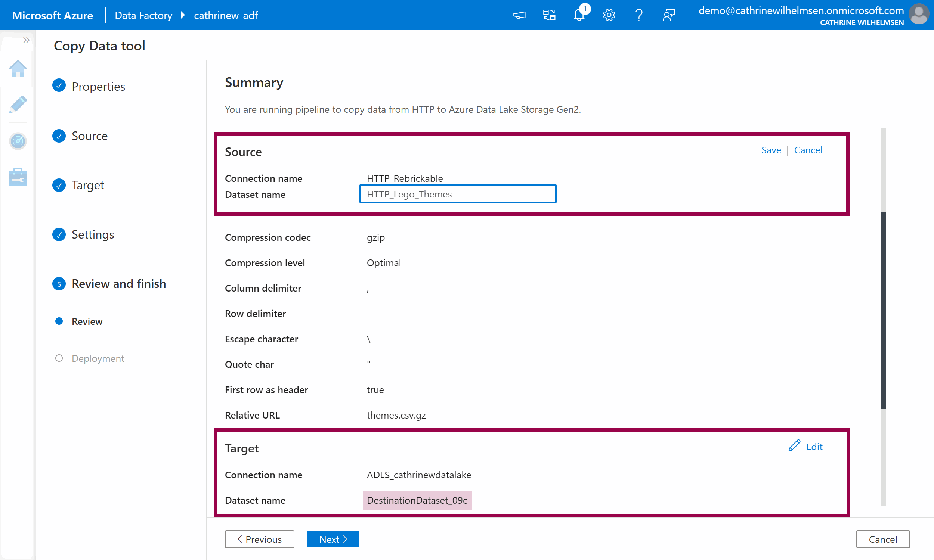Open the feedback person icon
The image size is (934, 560).
tap(668, 15)
